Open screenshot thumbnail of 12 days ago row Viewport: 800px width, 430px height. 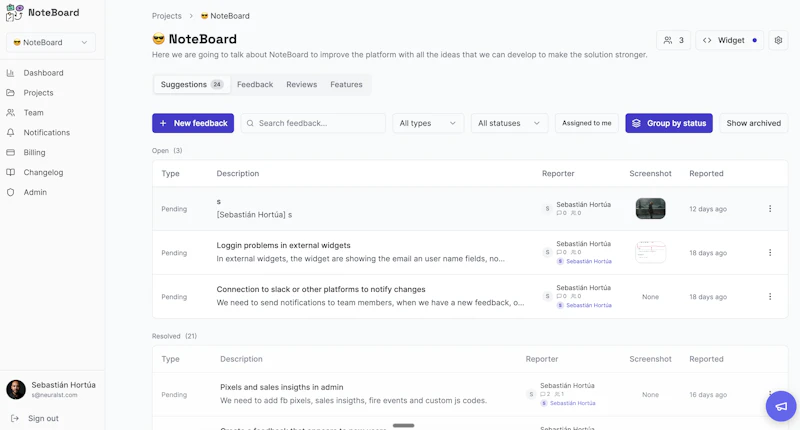click(650, 209)
